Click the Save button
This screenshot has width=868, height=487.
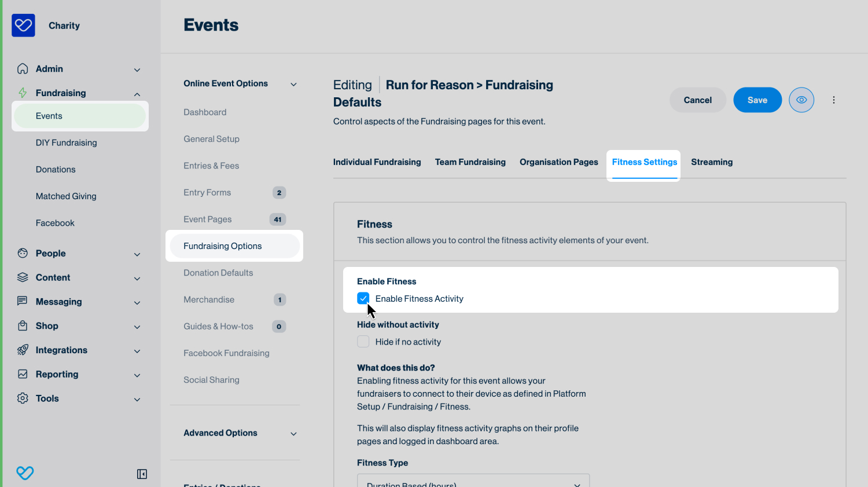(x=757, y=100)
